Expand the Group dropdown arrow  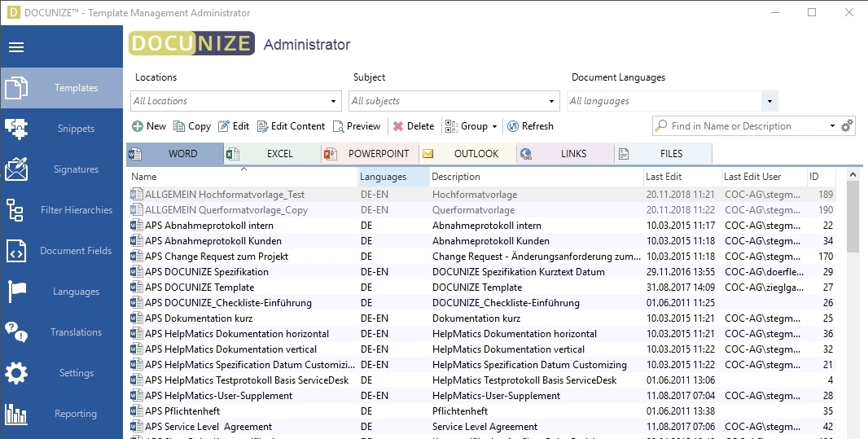(494, 127)
